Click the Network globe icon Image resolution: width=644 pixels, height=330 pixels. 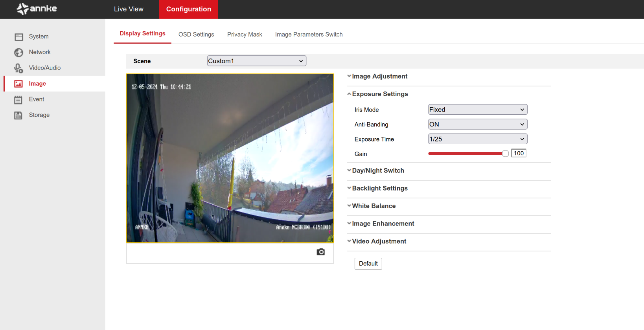(x=19, y=52)
